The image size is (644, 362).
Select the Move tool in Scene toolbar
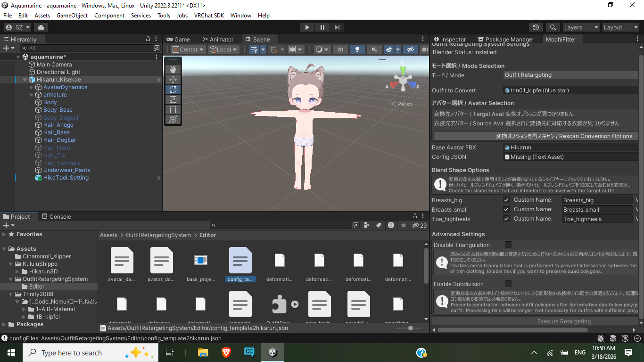pyautogui.click(x=173, y=80)
